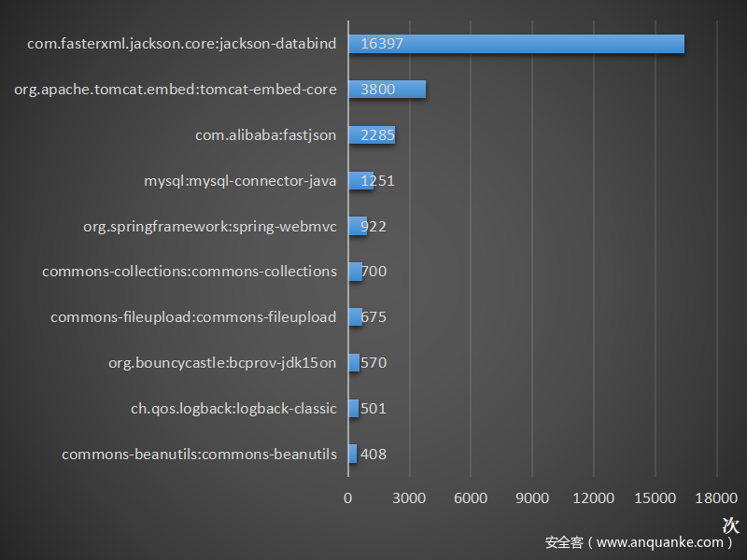Click the data value 675
Image resolution: width=747 pixels, height=560 pixels.
[373, 317]
